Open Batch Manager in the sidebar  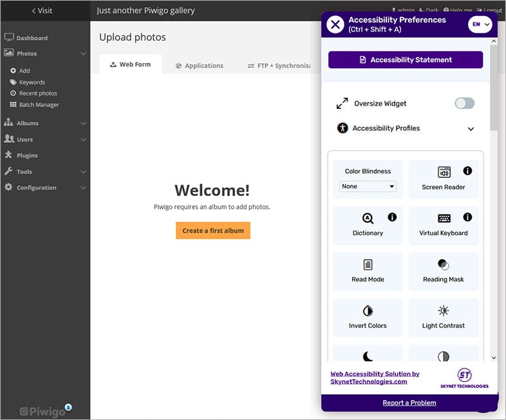[39, 104]
